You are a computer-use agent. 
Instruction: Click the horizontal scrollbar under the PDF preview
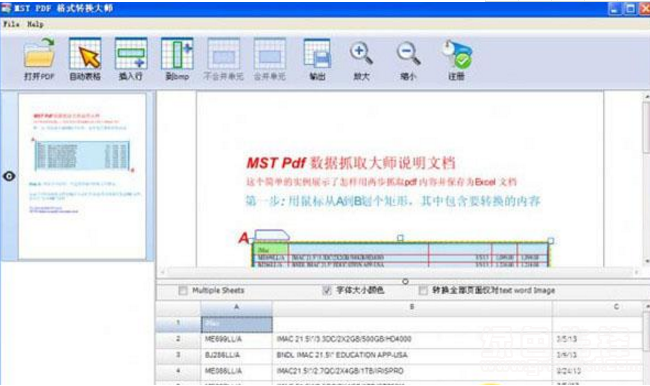(399, 272)
